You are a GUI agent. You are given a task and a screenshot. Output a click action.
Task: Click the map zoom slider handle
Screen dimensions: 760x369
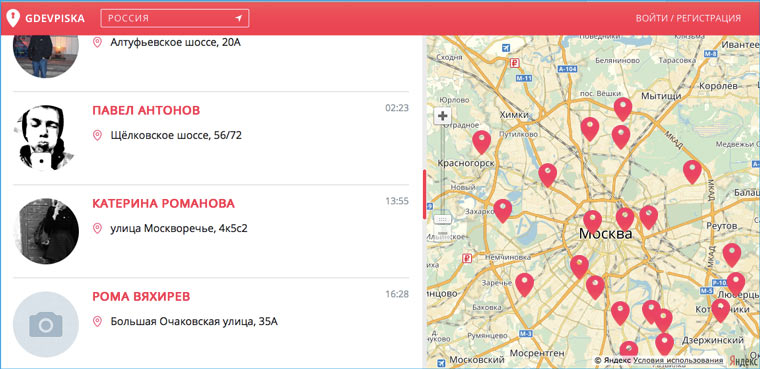442,219
